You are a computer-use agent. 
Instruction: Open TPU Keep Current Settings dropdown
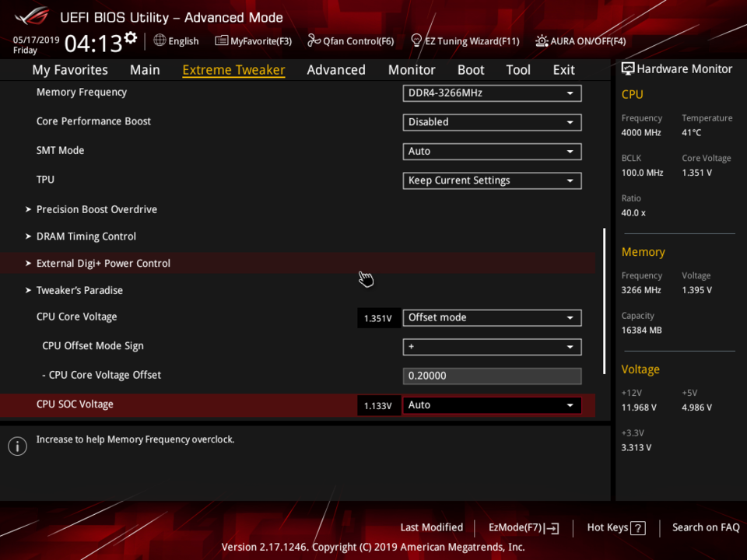[492, 180]
